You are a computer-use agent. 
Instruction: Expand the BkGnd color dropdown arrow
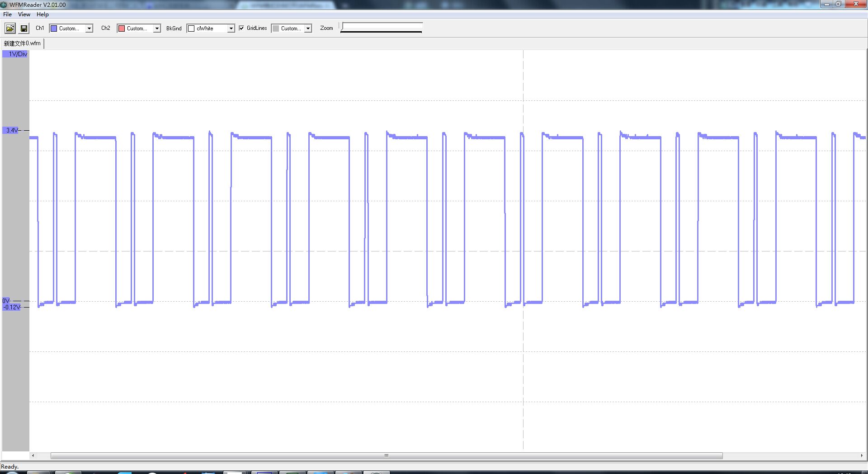(231, 28)
